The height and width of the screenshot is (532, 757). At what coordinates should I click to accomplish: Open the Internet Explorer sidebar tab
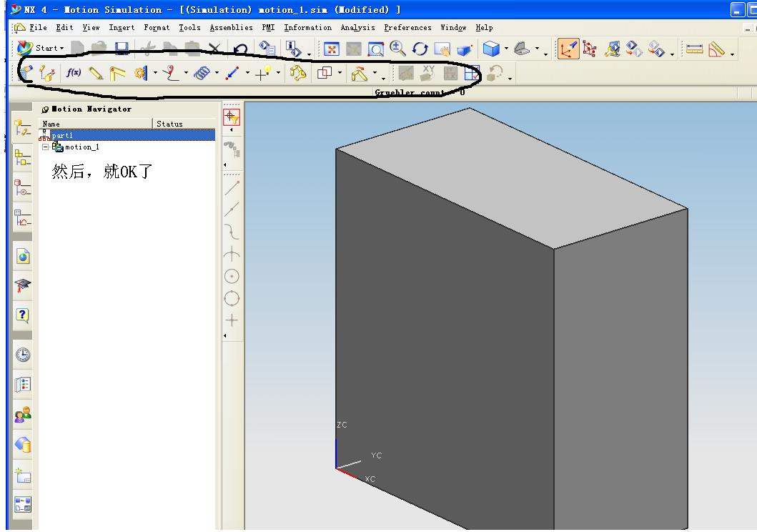(x=22, y=256)
